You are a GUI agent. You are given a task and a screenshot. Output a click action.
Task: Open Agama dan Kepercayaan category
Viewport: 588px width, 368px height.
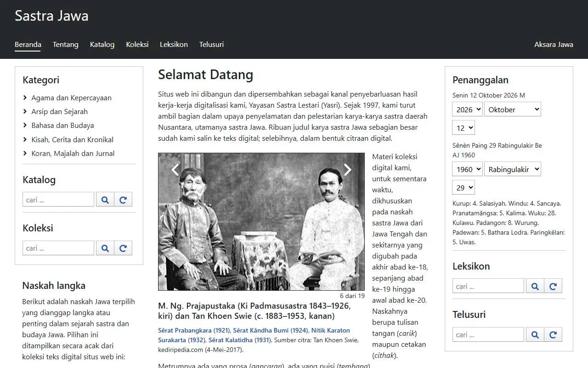point(71,98)
